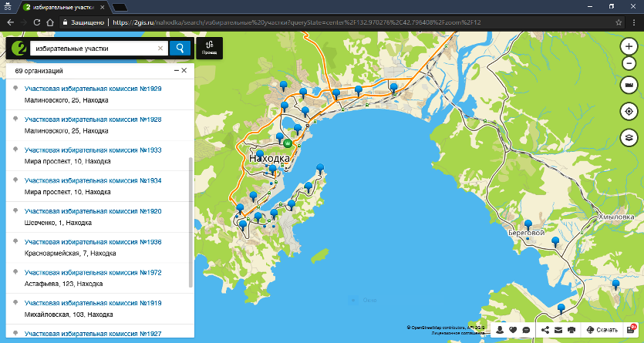Open Участковая избирательная комиссия №1936
644x343 pixels.
(x=93, y=242)
